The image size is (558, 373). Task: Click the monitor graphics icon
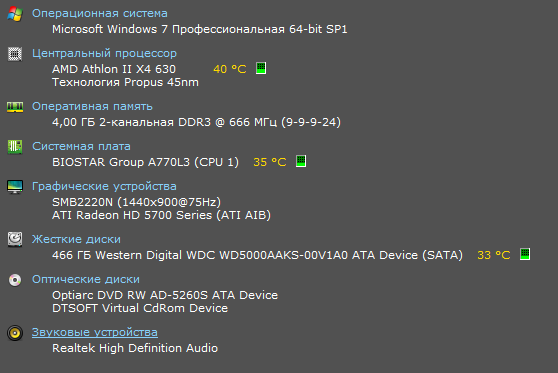tap(15, 186)
